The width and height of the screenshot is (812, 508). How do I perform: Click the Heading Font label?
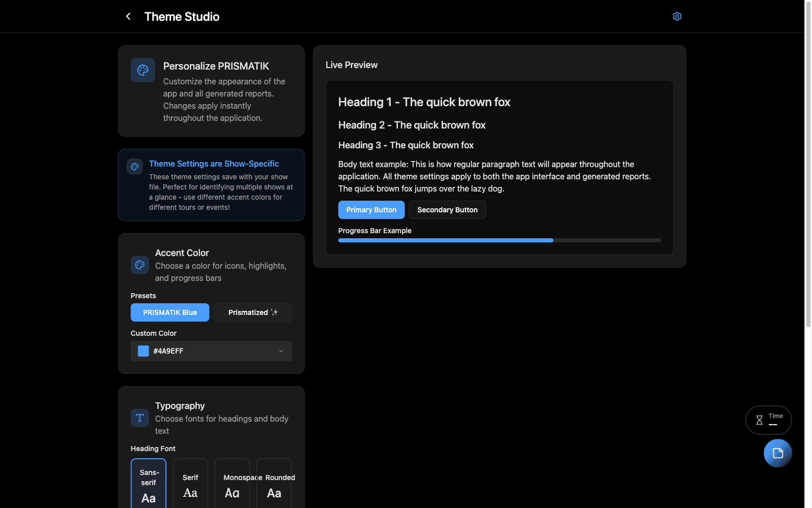pyautogui.click(x=153, y=449)
